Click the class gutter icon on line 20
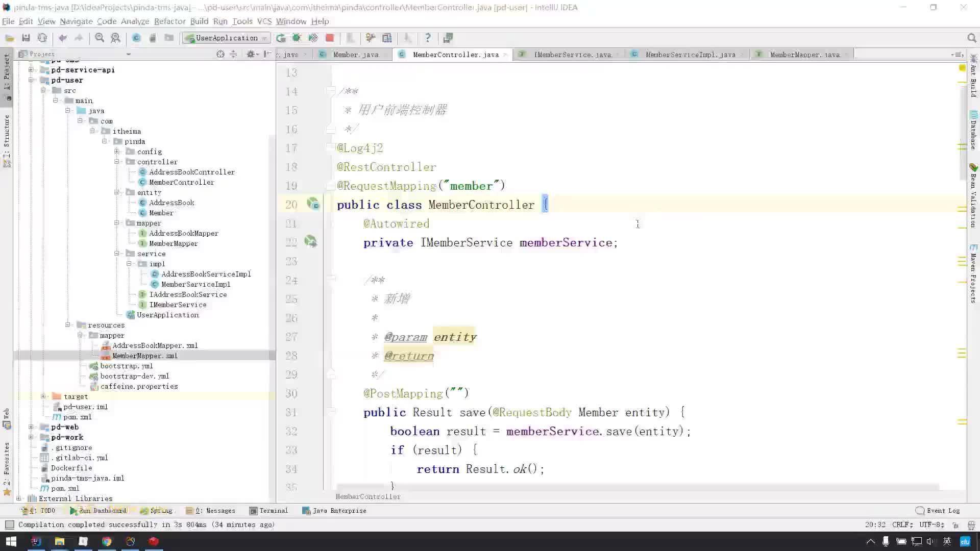 click(x=313, y=204)
